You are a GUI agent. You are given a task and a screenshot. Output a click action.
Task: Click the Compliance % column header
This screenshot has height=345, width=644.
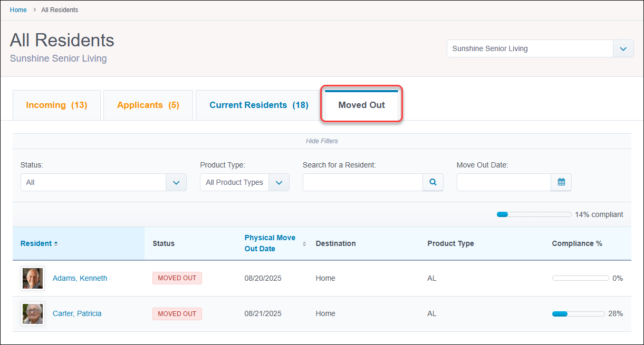click(x=577, y=243)
